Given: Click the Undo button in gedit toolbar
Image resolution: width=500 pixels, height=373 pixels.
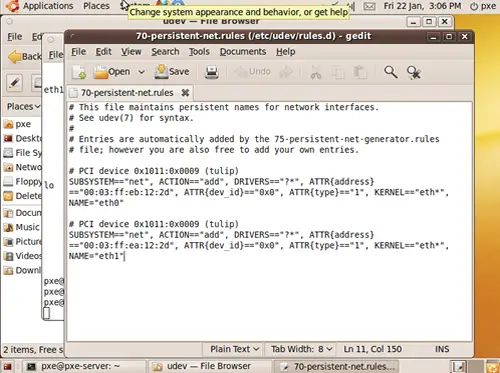Looking at the screenshot, I should pos(252,72).
